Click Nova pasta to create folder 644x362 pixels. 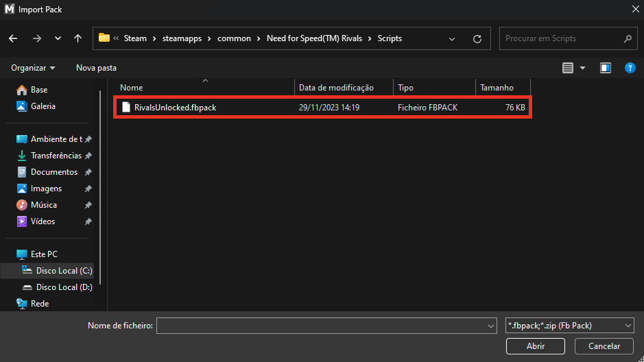[x=96, y=68]
